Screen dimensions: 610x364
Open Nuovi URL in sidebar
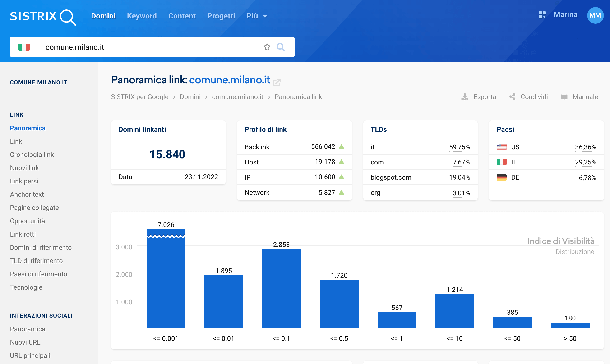(25, 342)
